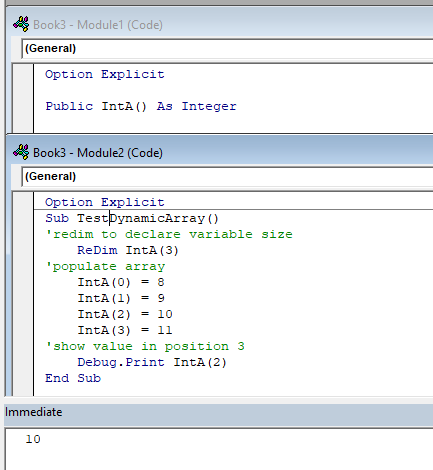The image size is (433, 470).
Task: Click the margin beside Debug.Print to set breakpoint
Action: [x=23, y=362]
